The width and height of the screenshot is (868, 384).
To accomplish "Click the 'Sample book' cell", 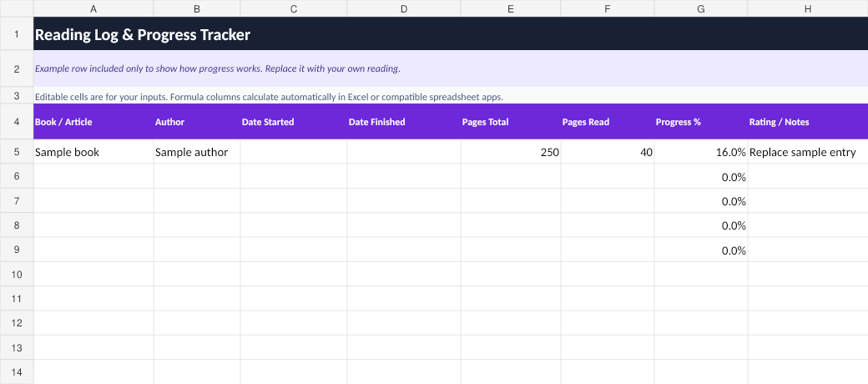I will click(x=93, y=152).
